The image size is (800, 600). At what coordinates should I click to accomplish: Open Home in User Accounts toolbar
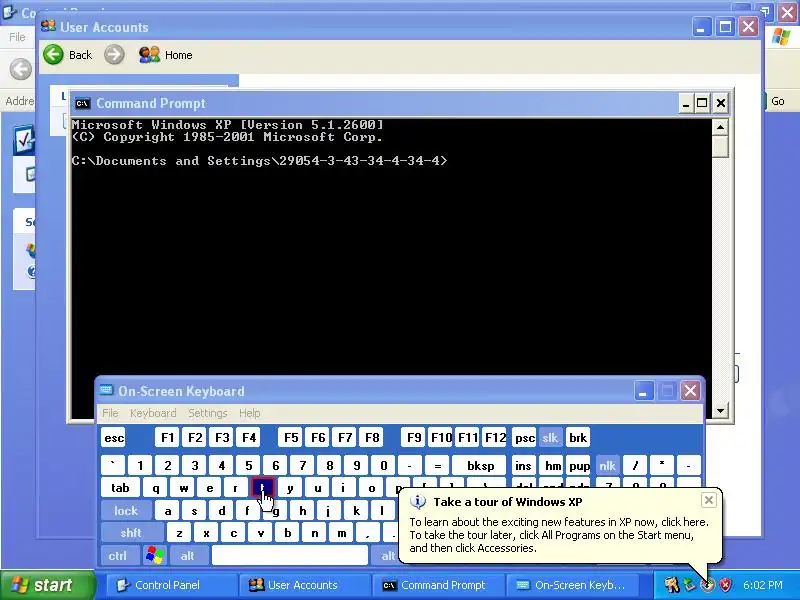(165, 55)
